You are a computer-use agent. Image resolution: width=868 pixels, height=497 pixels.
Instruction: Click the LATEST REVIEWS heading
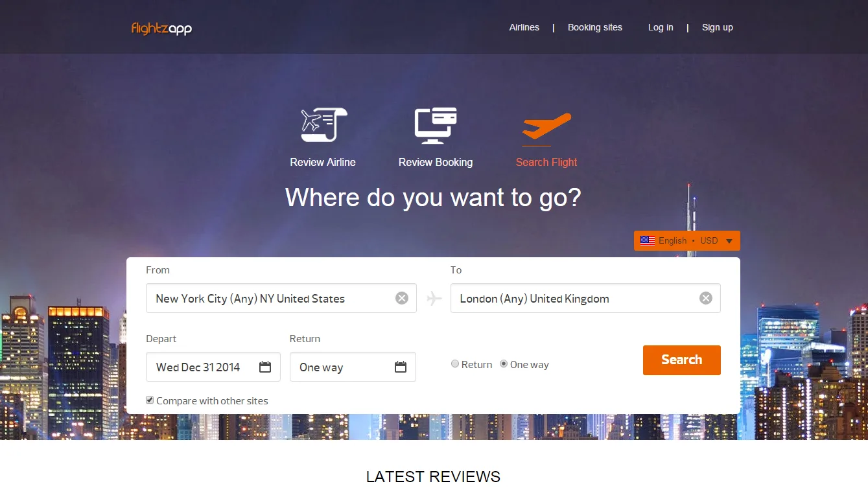[x=433, y=477]
